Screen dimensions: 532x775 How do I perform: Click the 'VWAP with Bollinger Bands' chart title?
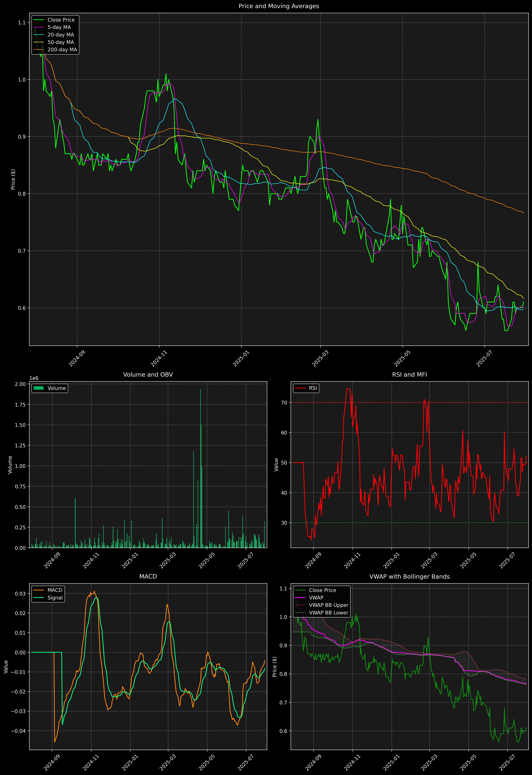(409, 577)
